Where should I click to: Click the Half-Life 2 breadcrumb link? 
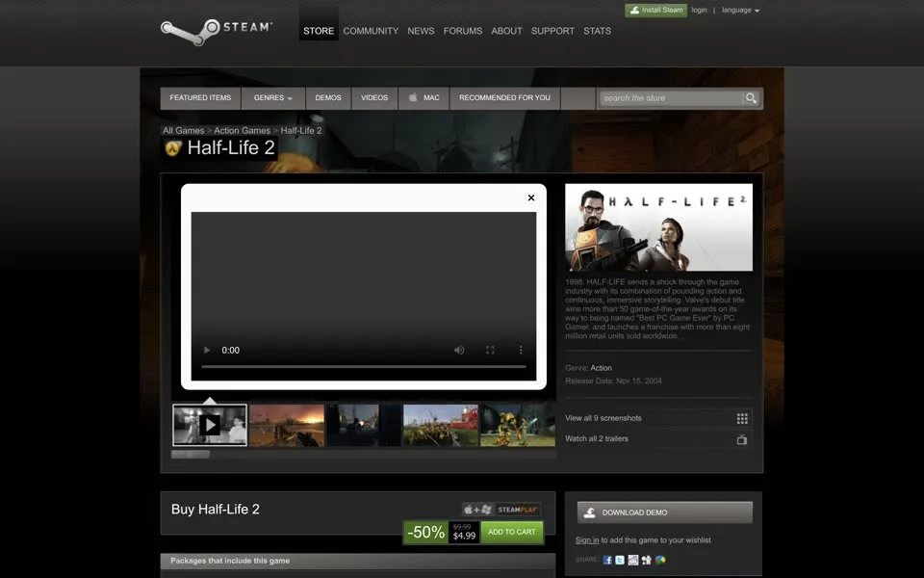pos(301,130)
